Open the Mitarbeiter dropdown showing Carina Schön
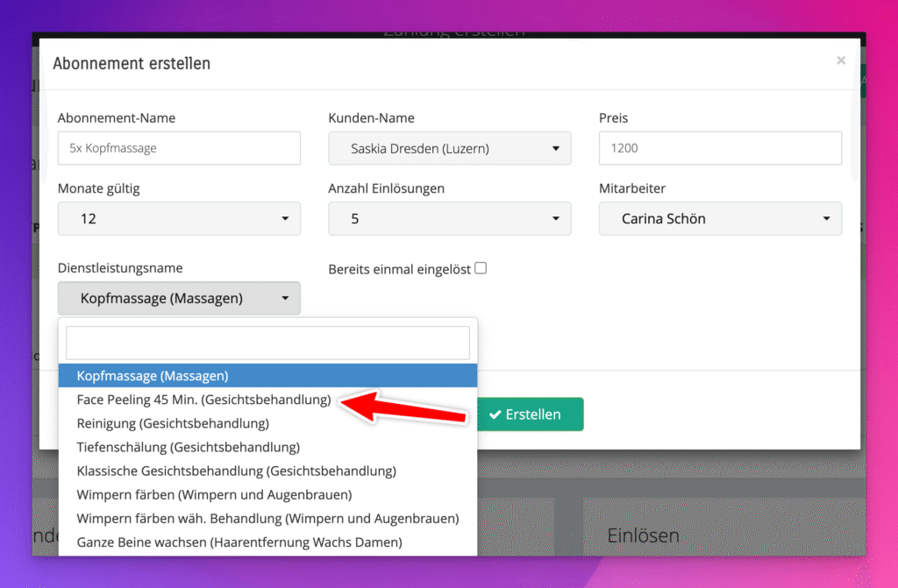 (x=719, y=218)
